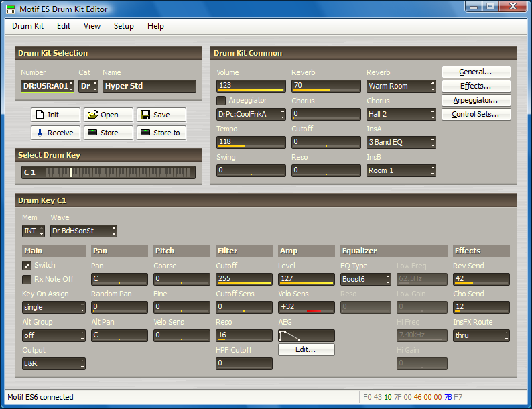Click the Open folder icon
532x409 pixels.
tap(92, 115)
